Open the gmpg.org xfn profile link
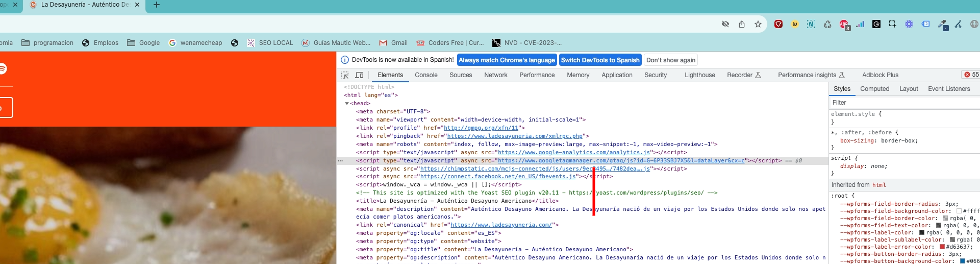 point(481,128)
